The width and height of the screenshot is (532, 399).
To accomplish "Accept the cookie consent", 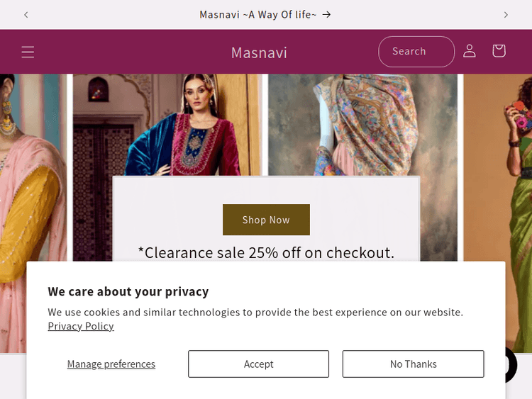I will [258, 364].
